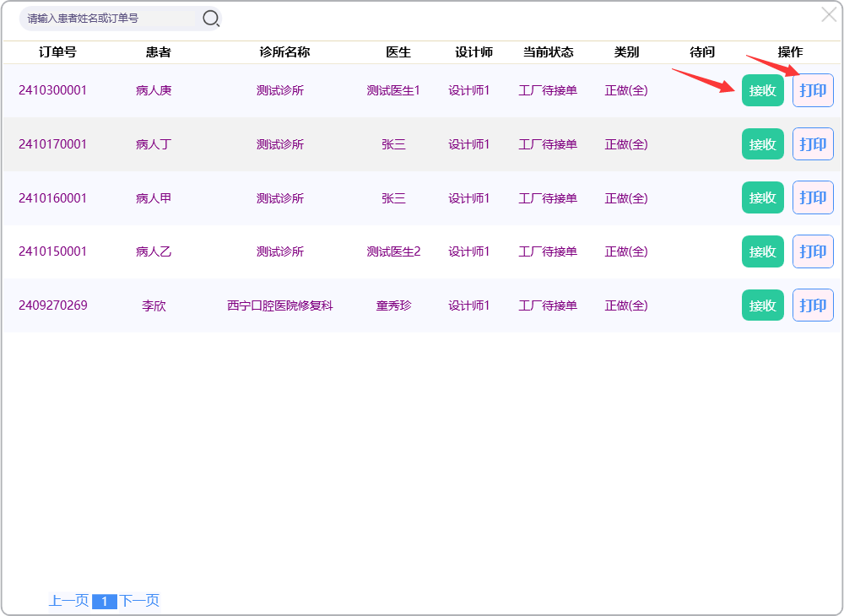The height and width of the screenshot is (616, 844).
Task: Close the order list dialog
Action: pyautogui.click(x=829, y=14)
